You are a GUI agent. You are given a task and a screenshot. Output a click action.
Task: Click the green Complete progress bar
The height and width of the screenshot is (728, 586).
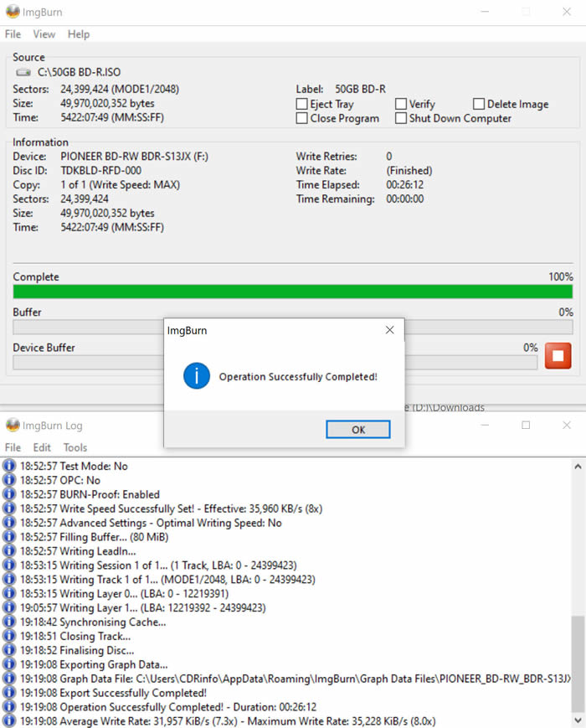pyautogui.click(x=293, y=292)
